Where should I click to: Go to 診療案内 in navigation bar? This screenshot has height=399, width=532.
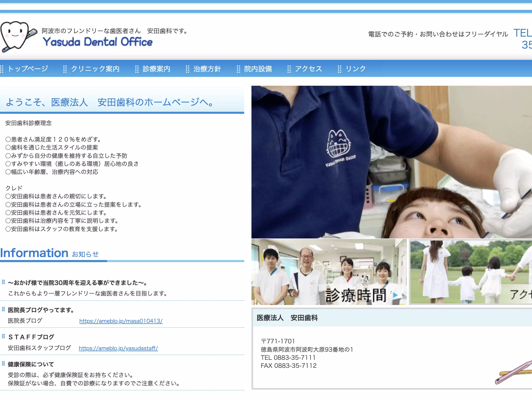coord(156,69)
